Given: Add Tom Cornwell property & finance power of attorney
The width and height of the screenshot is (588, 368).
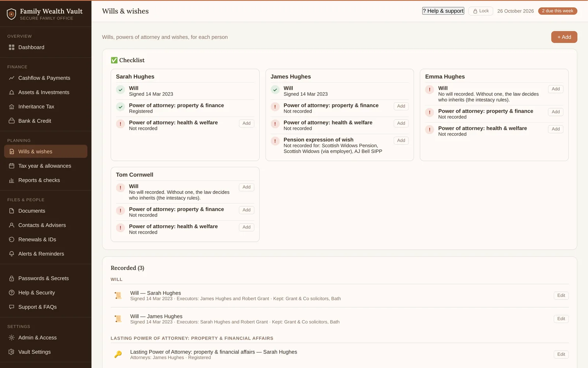Looking at the screenshot, I should [x=247, y=210].
